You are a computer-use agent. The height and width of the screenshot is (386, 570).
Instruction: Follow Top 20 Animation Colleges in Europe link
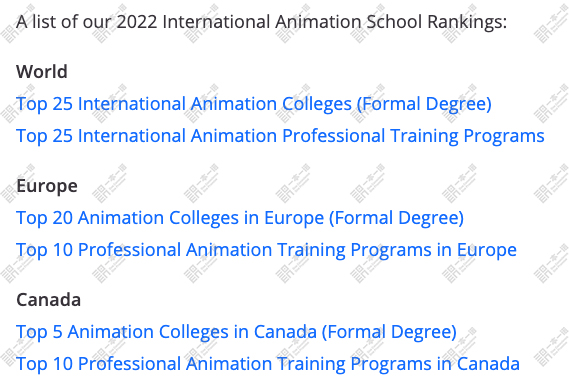point(240,218)
